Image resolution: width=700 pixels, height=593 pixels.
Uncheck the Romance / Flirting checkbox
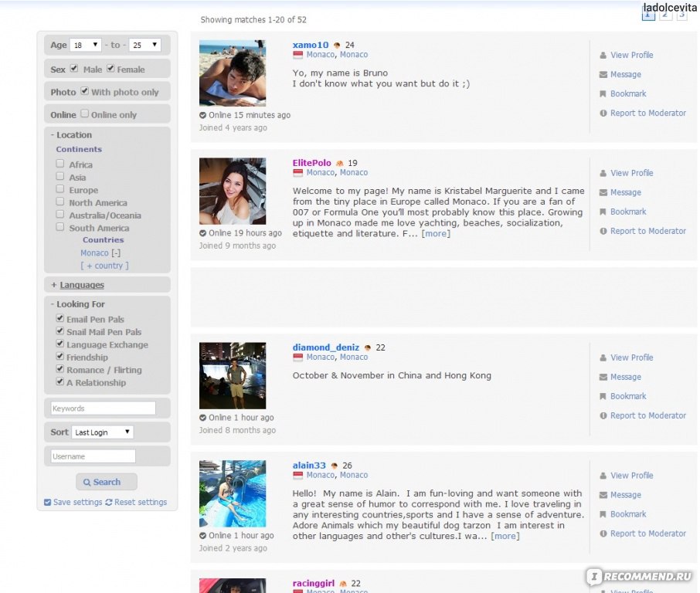59,369
